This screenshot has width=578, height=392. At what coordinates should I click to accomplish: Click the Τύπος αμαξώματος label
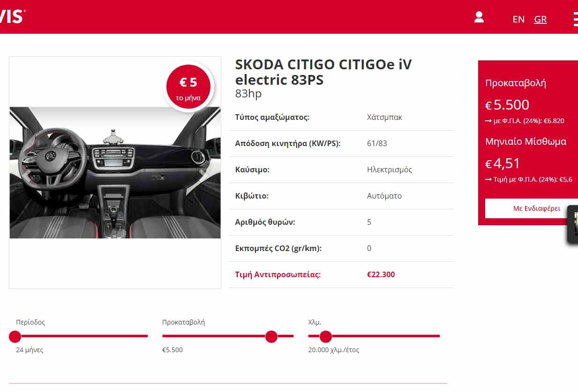pos(272,117)
